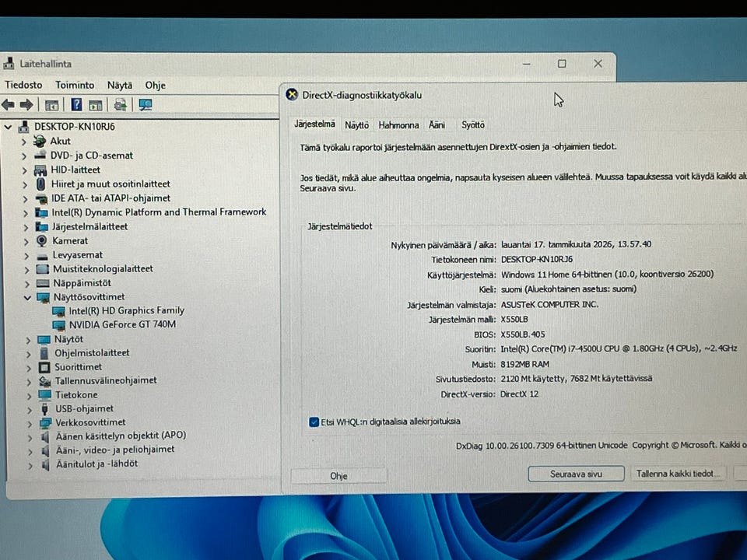Select Ääni-, video- ja peliohjaimet row
The width and height of the screenshot is (747, 560).
[x=115, y=450]
